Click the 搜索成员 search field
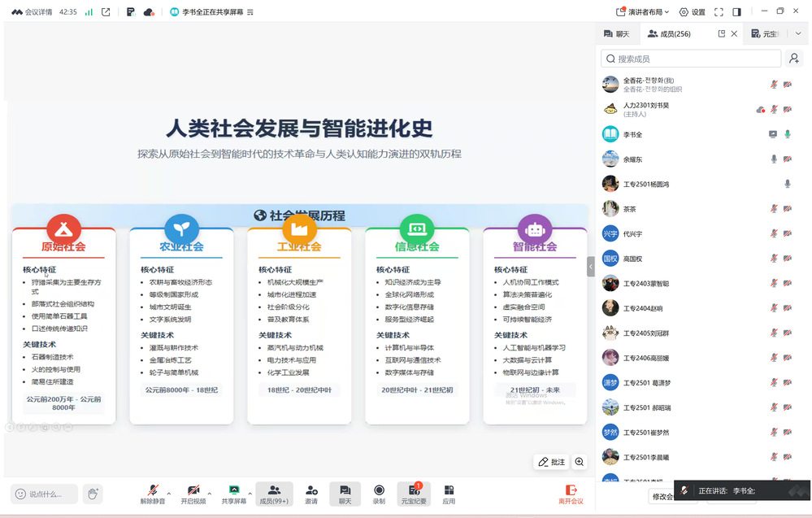This screenshot has width=812, height=518. click(691, 59)
